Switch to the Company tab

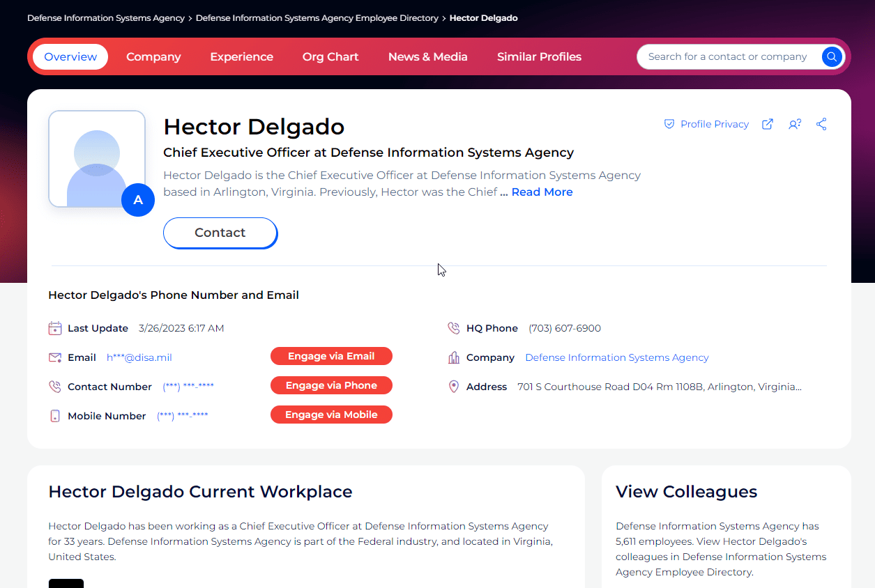[153, 57]
